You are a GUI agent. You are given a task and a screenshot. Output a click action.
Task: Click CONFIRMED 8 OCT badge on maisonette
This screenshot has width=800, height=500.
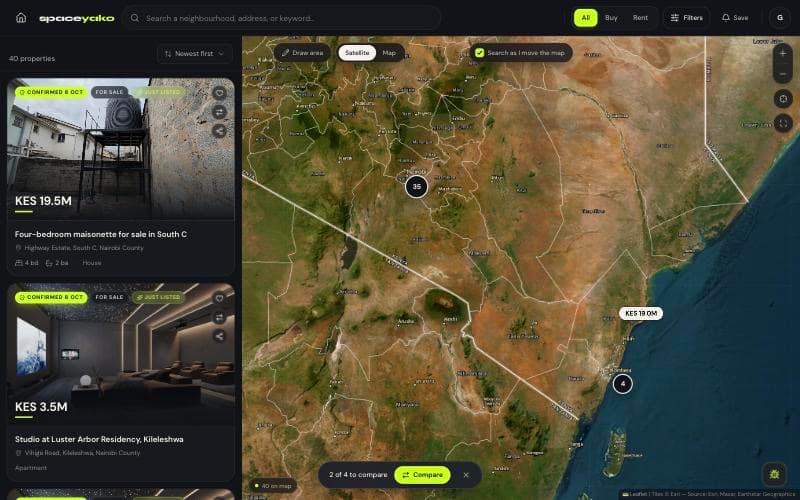point(51,92)
